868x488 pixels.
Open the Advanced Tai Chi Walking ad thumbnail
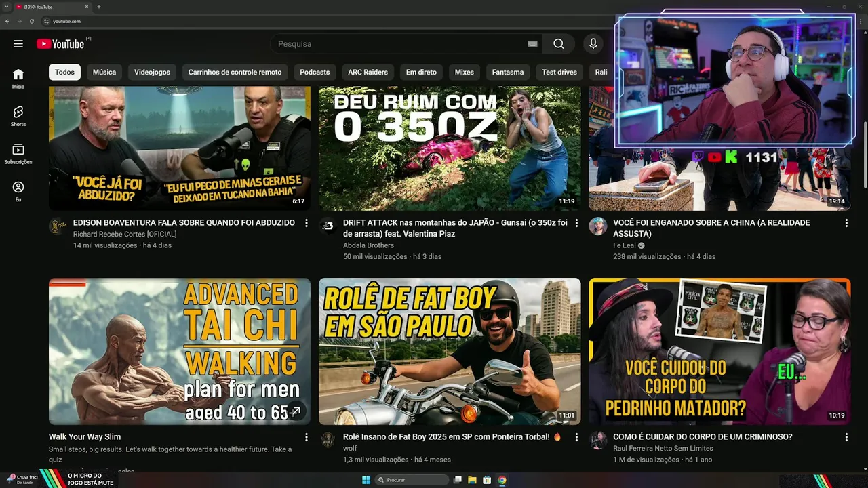(180, 351)
